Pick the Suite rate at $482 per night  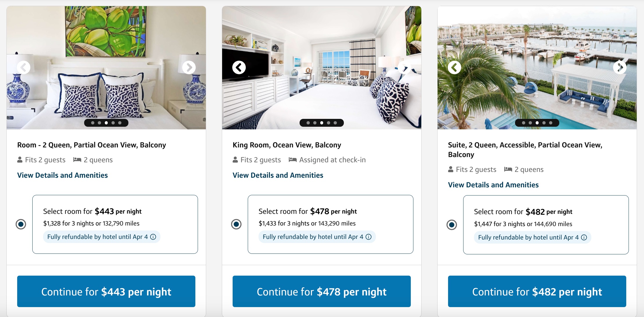coord(452,225)
